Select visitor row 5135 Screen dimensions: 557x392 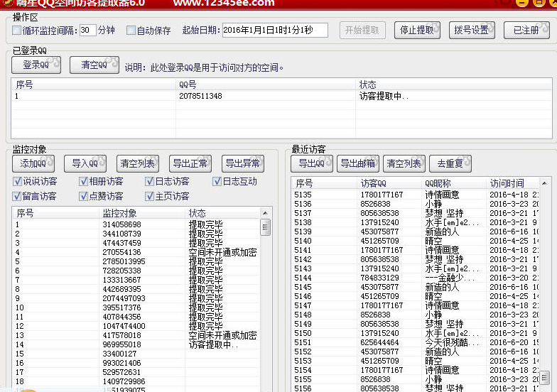(x=415, y=195)
